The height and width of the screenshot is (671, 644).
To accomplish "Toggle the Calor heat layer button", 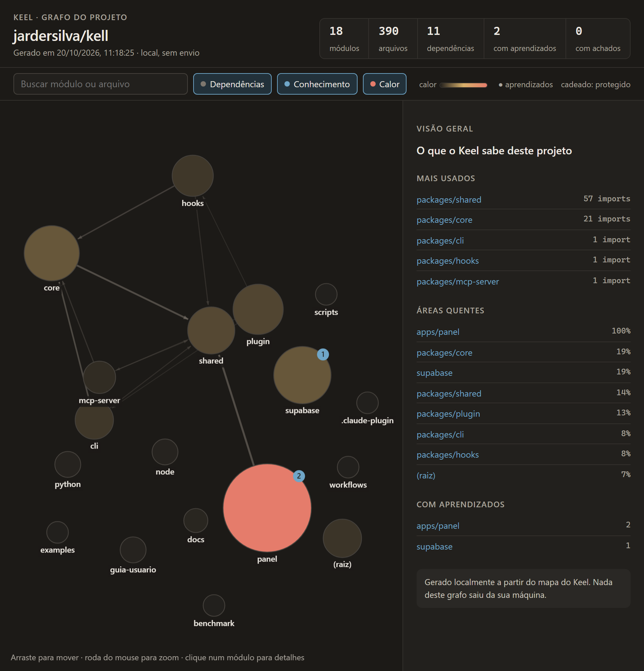I will [x=385, y=84].
